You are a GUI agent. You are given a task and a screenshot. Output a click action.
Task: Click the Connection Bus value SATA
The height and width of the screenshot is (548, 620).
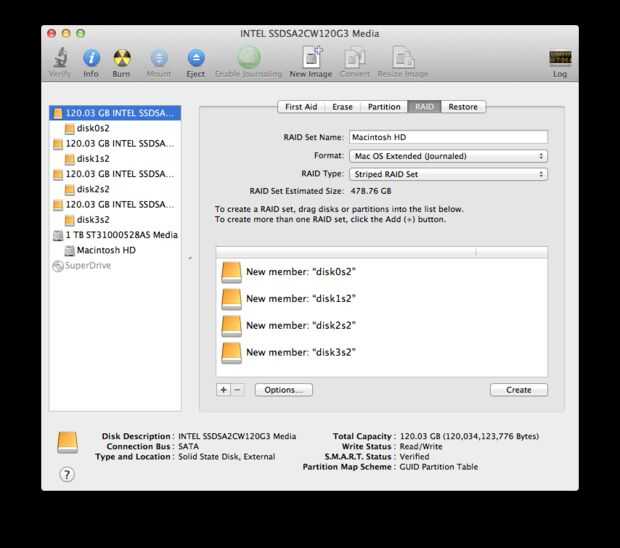189,446
